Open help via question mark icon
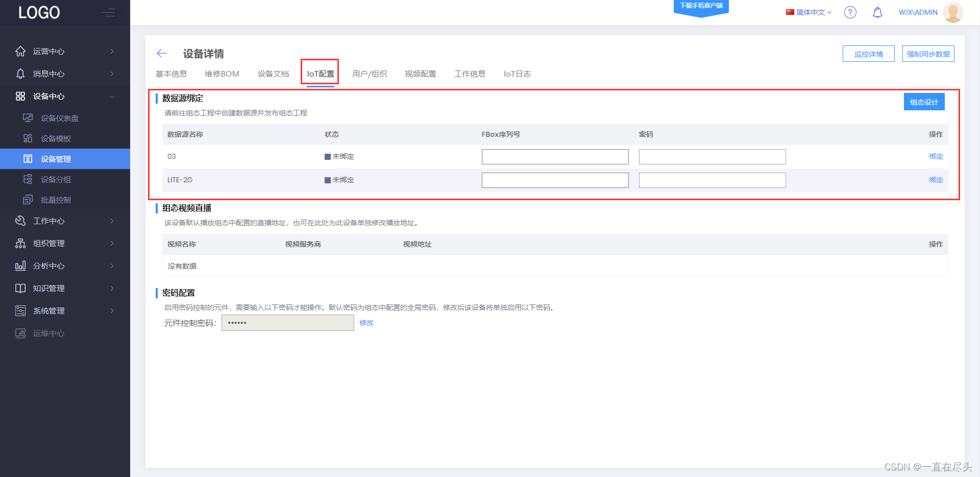Viewport: 980px width, 477px height. (850, 12)
